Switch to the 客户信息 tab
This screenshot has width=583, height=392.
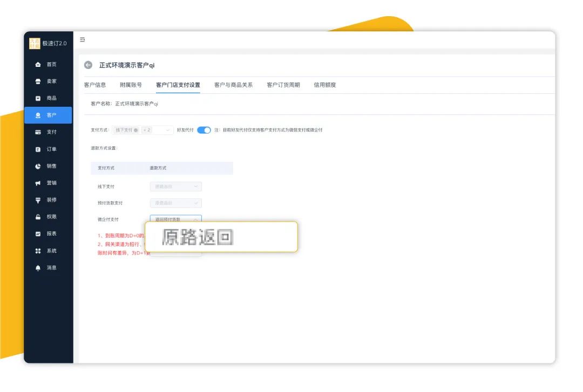pos(95,85)
